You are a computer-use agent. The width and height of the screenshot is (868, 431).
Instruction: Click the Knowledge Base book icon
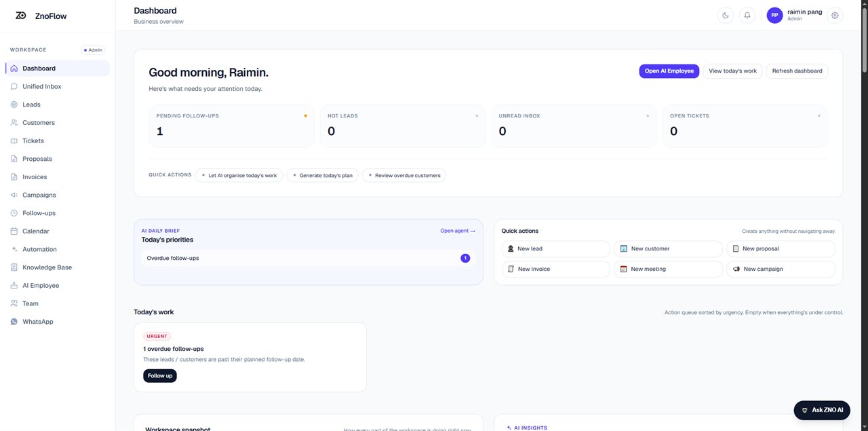point(14,267)
